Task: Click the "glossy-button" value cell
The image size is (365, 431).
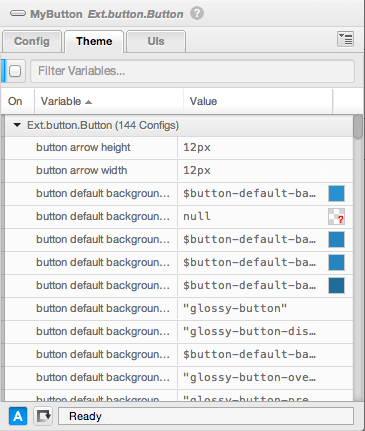Action: 265,309
